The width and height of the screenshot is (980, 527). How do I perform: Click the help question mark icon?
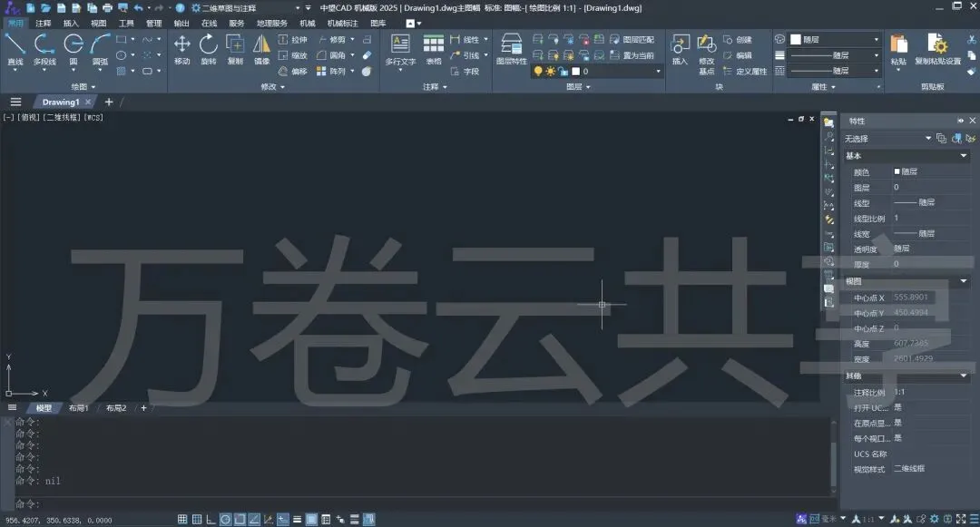(x=180, y=8)
